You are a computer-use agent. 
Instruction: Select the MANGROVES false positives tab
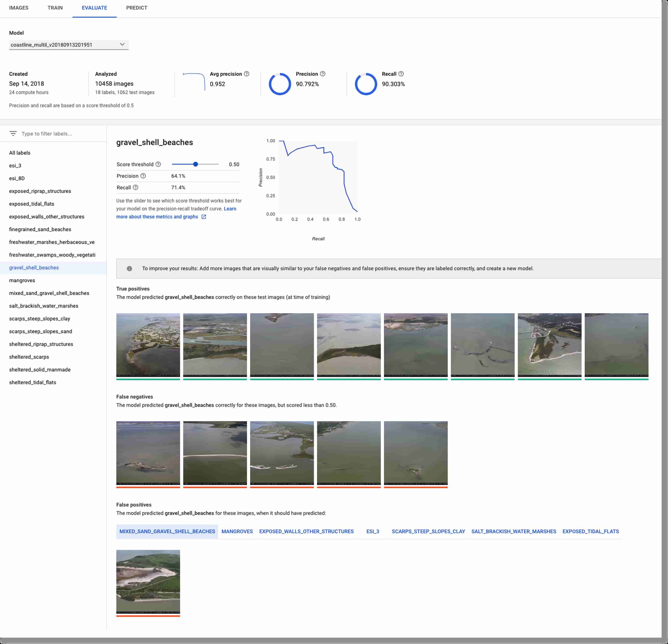237,532
